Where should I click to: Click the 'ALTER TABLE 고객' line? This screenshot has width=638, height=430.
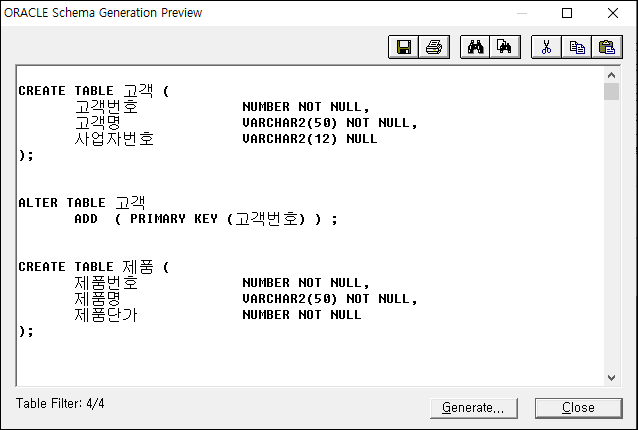(x=82, y=202)
